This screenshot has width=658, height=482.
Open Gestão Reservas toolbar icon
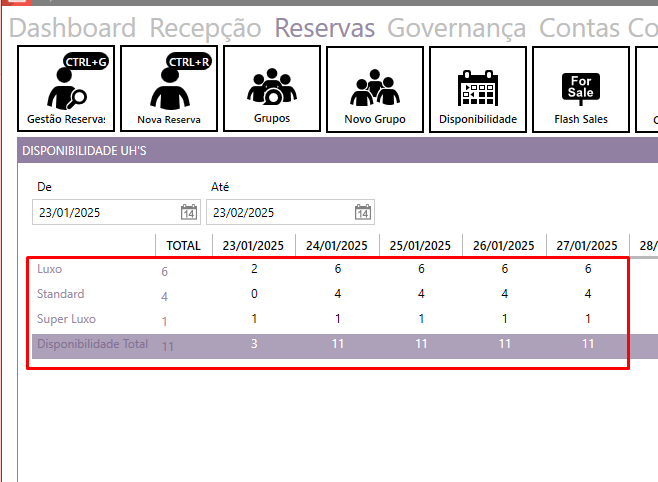pos(66,89)
